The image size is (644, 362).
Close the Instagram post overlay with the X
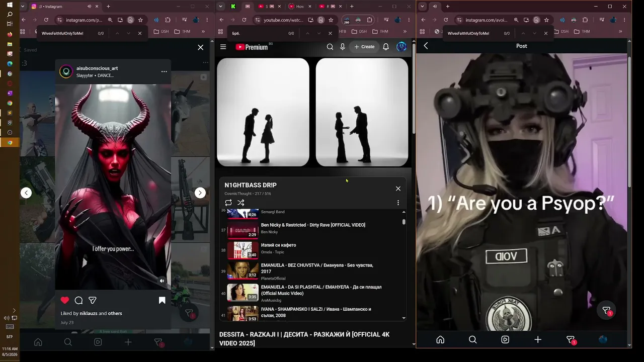[201, 47]
